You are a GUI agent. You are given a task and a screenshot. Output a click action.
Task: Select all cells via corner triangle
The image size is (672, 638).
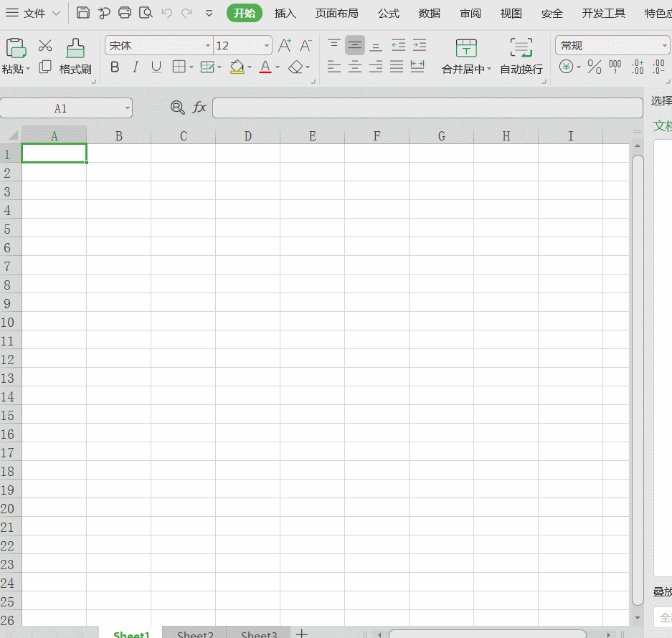pyautogui.click(x=13, y=135)
